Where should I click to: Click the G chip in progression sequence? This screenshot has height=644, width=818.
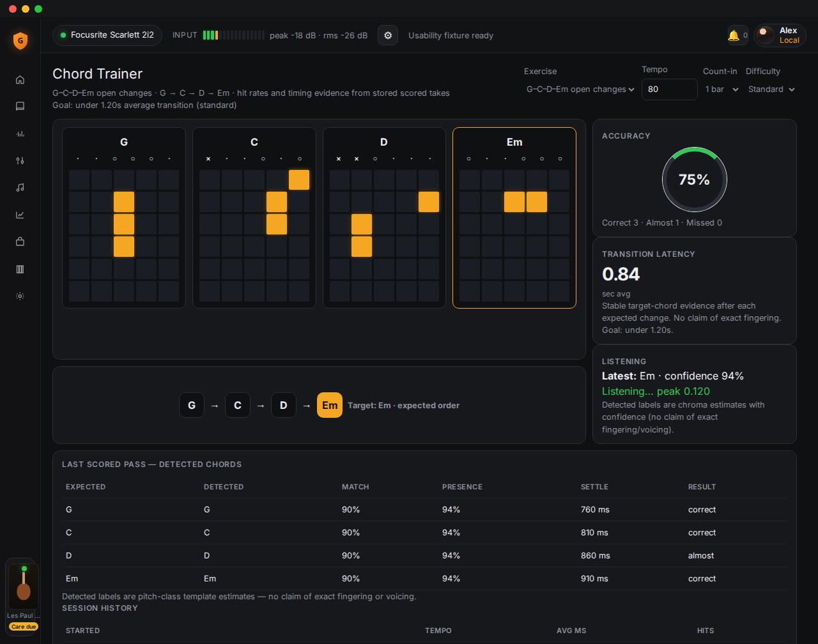pos(192,405)
